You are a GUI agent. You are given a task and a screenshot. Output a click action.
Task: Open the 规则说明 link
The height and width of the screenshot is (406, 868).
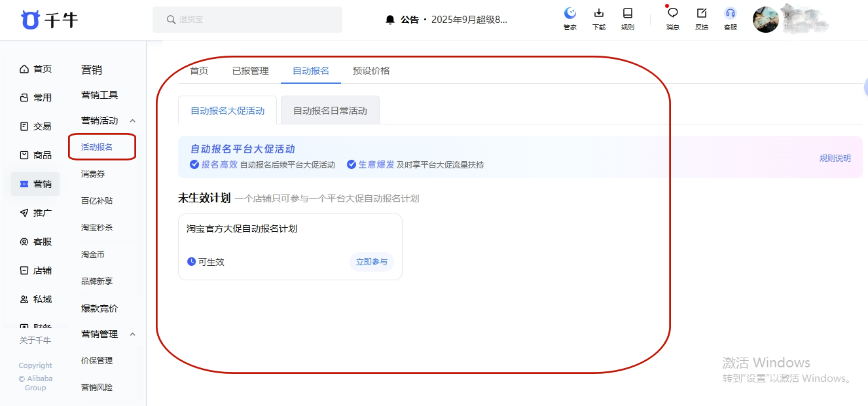(x=835, y=158)
